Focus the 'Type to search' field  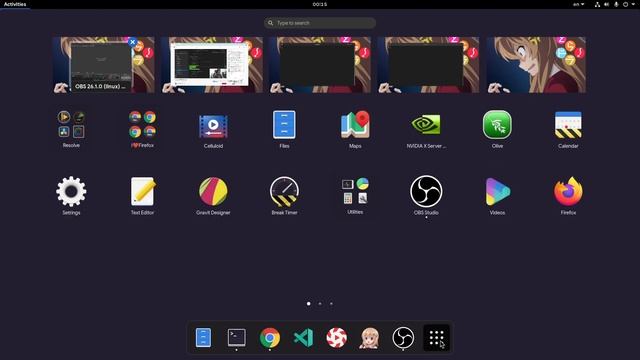pyautogui.click(x=320, y=23)
